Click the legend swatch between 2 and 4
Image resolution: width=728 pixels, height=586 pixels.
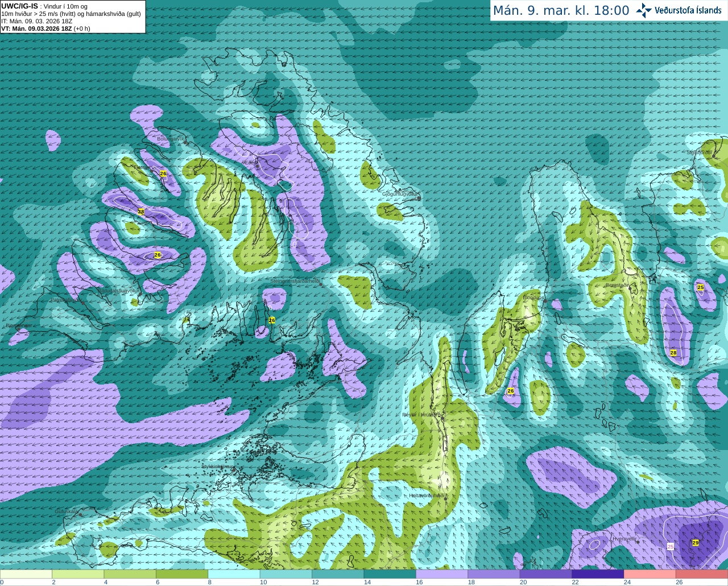pos(78,574)
